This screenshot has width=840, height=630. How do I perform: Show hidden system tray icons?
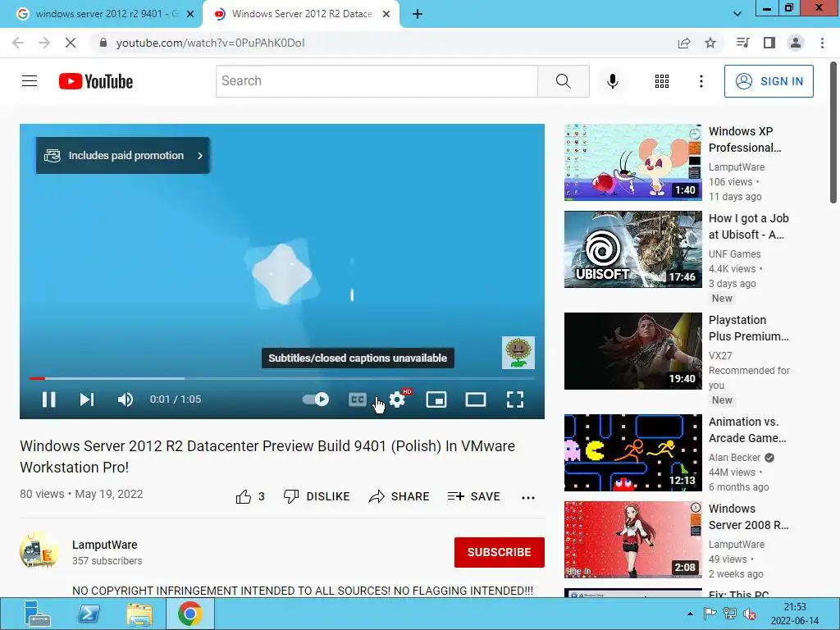click(x=690, y=614)
